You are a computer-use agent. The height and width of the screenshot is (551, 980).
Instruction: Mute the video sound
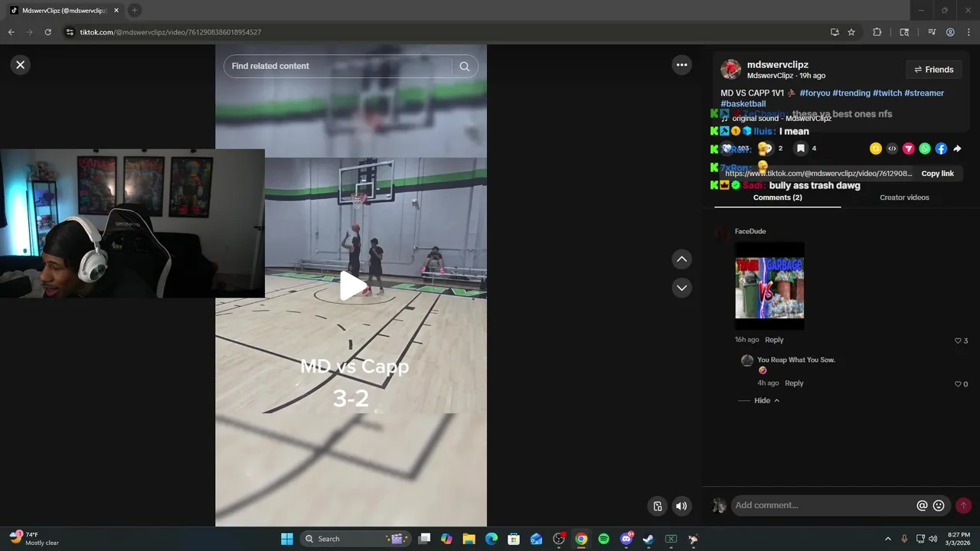pos(681,506)
